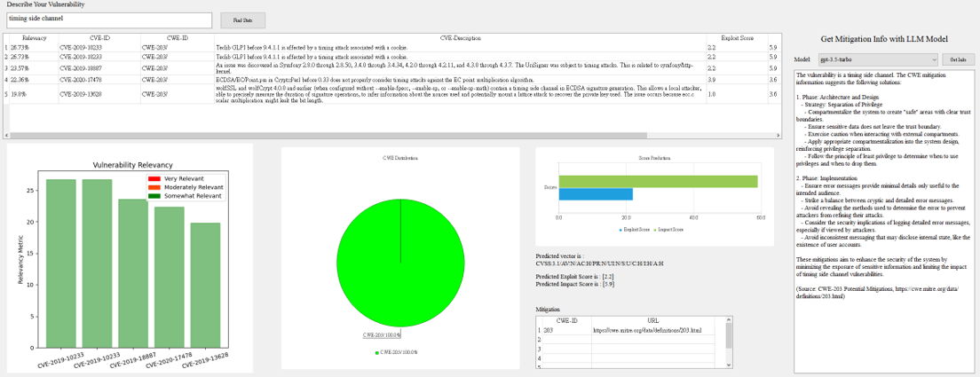
Task: Click the Find Data button
Action: [x=243, y=20]
